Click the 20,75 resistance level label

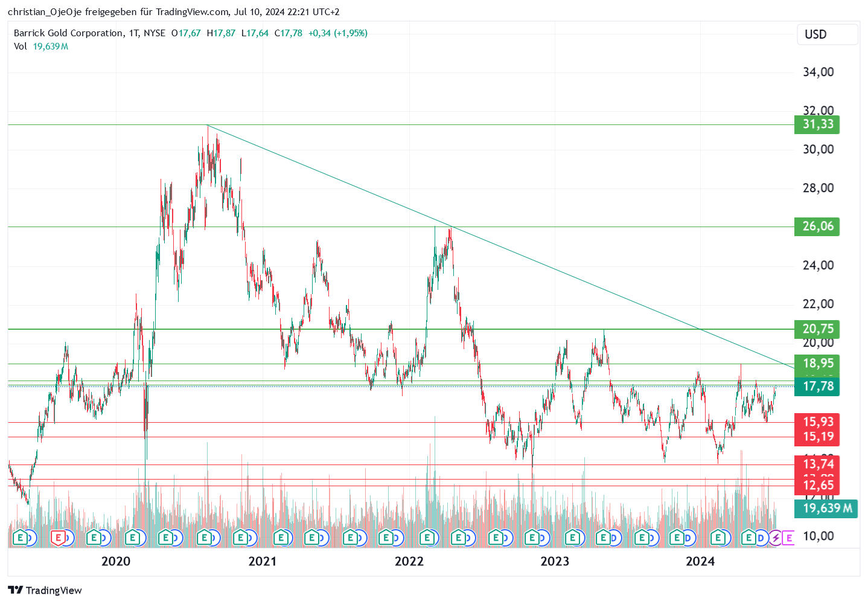(817, 329)
